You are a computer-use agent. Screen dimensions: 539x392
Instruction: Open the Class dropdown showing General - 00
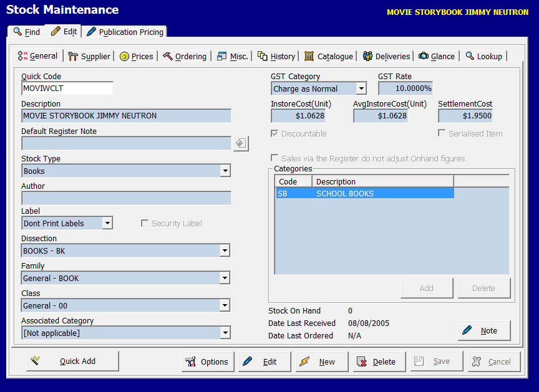(x=225, y=305)
